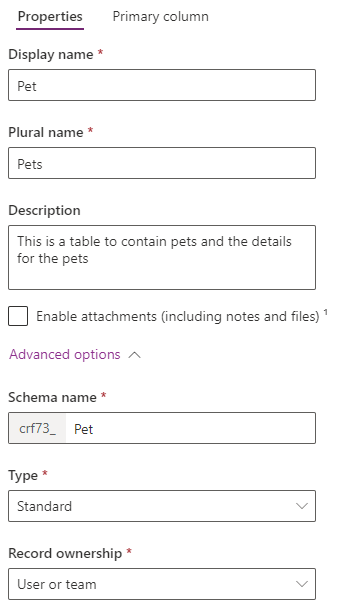The width and height of the screenshot is (361, 614).
Task: Open the Type dropdown showing Standard
Action: click(162, 506)
